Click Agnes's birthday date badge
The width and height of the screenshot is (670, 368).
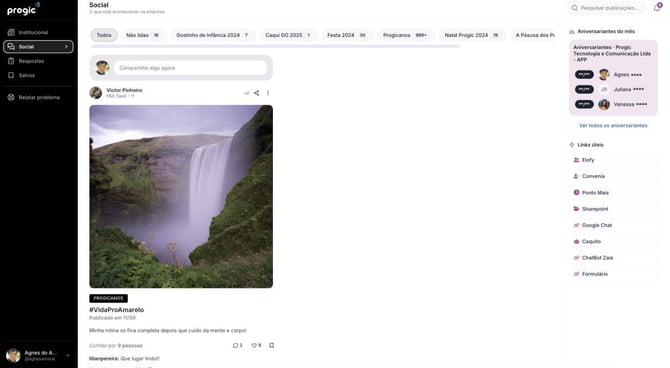(584, 74)
